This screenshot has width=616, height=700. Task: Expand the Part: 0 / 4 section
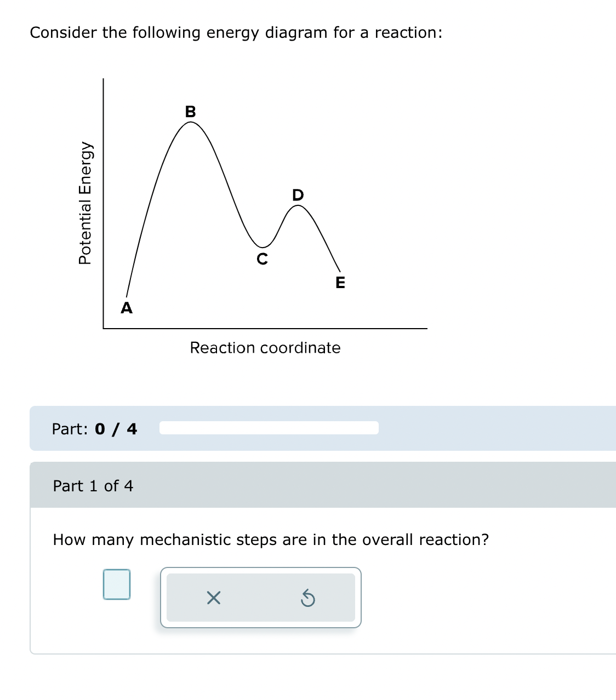pyautogui.click(x=94, y=429)
